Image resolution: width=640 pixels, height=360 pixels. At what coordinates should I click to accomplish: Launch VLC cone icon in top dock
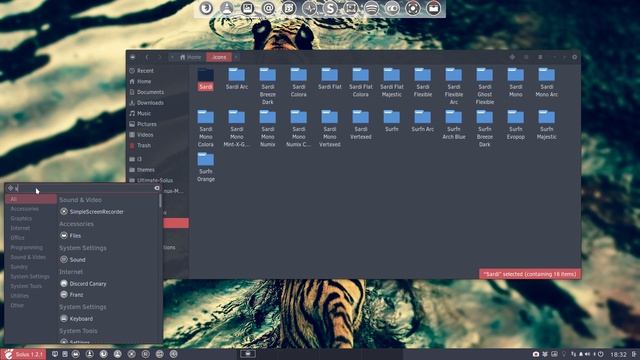[x=227, y=8]
